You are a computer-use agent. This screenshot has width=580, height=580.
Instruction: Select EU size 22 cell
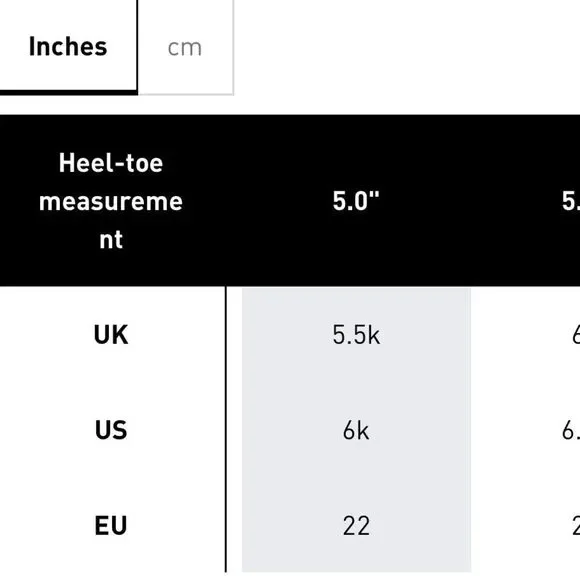click(x=356, y=526)
